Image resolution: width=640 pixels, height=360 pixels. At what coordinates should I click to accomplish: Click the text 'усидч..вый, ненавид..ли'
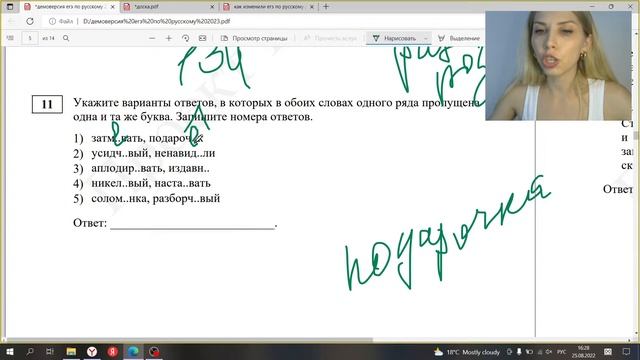[x=153, y=153]
